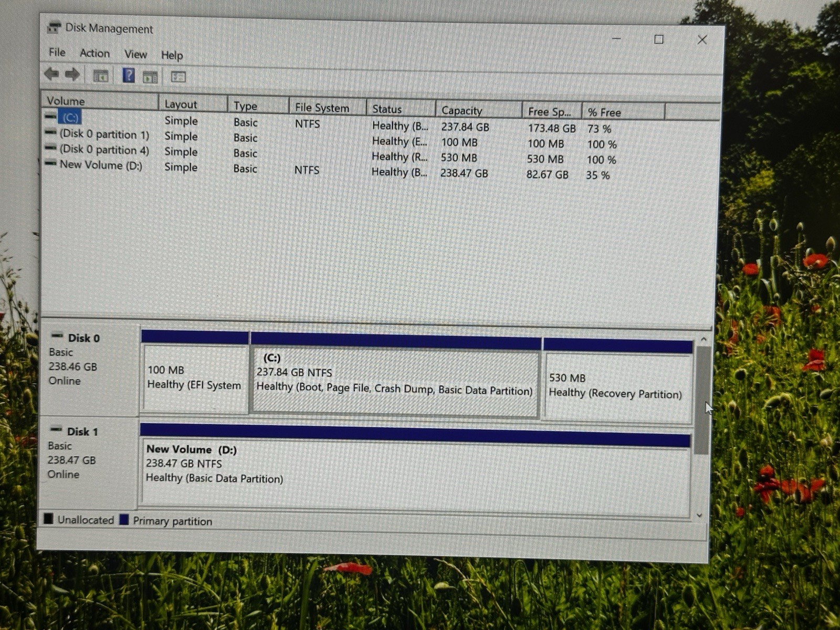Click drive icon beside Disk 0 partition 4

click(x=51, y=148)
